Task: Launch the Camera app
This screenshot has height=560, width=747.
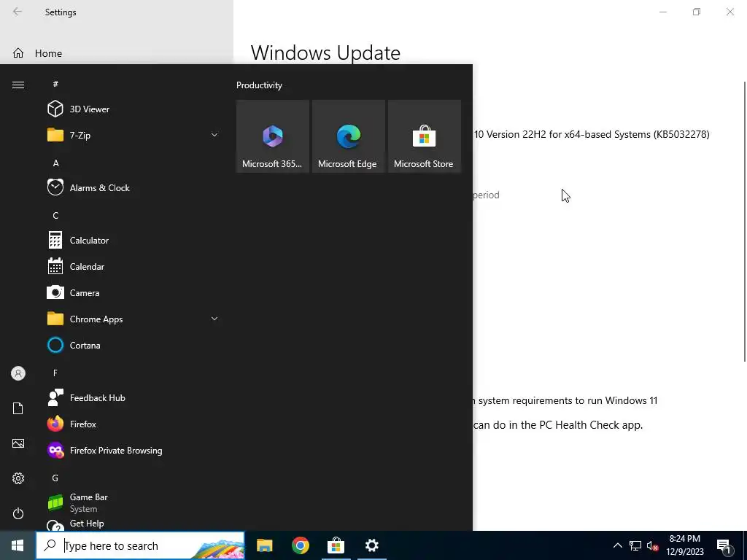Action: [133, 293]
